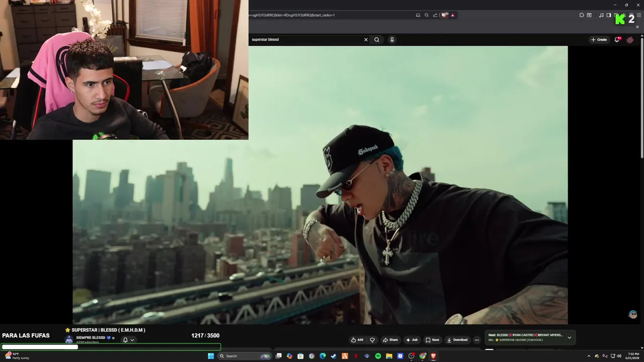Image resolution: width=644 pixels, height=362 pixels.
Task: Open the clock showing 7:32 PM
Action: point(632,356)
